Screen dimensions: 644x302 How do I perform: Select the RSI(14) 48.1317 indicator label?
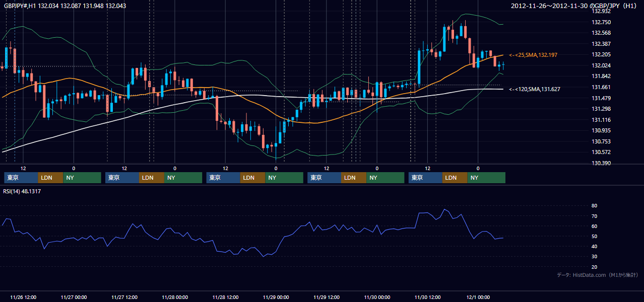click(22, 191)
